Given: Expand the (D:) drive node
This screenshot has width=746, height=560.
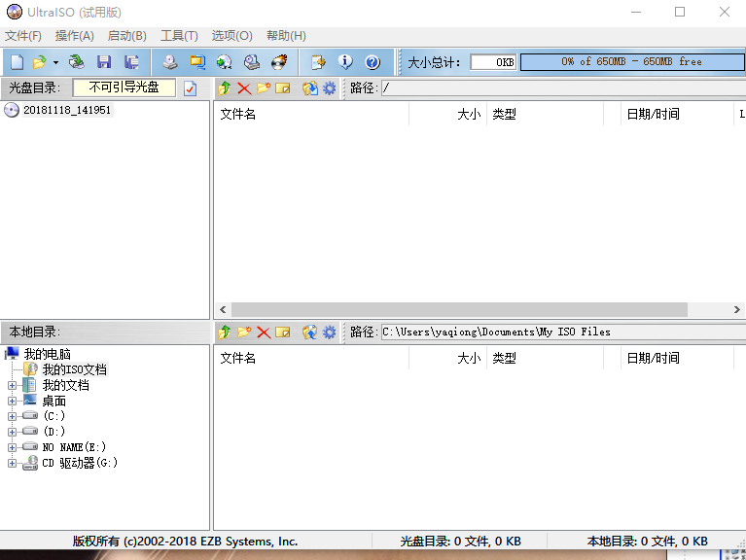Looking at the screenshot, I should [x=13, y=432].
